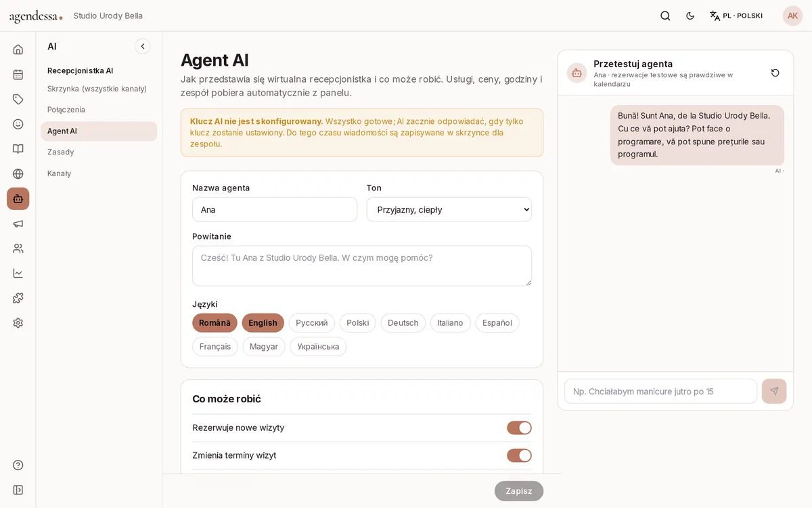Deselect the Română language chip
812x508 pixels.
(x=215, y=323)
